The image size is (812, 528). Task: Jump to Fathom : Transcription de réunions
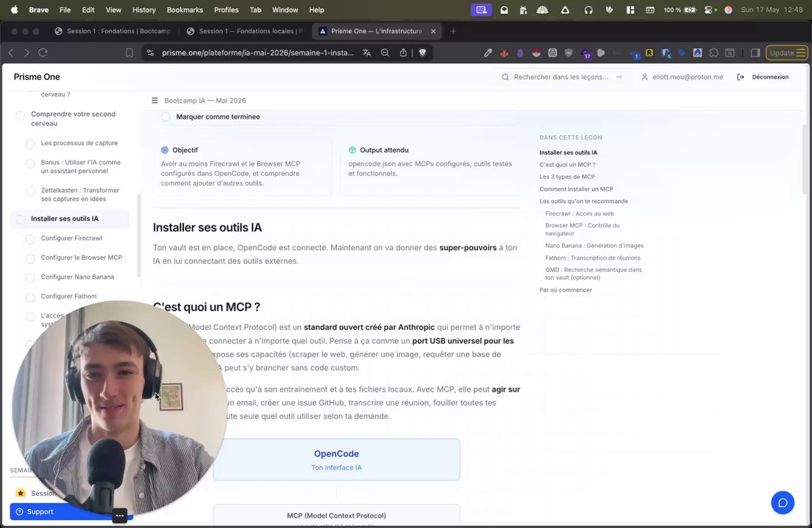592,257
